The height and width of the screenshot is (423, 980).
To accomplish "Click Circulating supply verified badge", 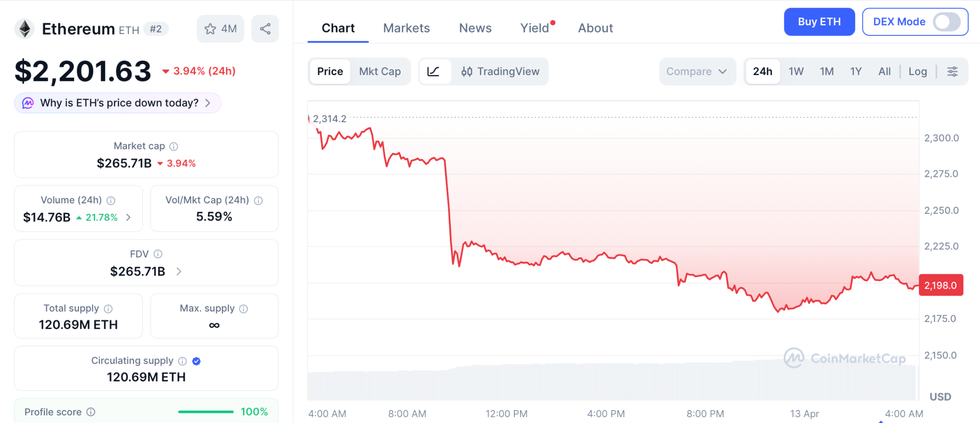I will 196,361.
